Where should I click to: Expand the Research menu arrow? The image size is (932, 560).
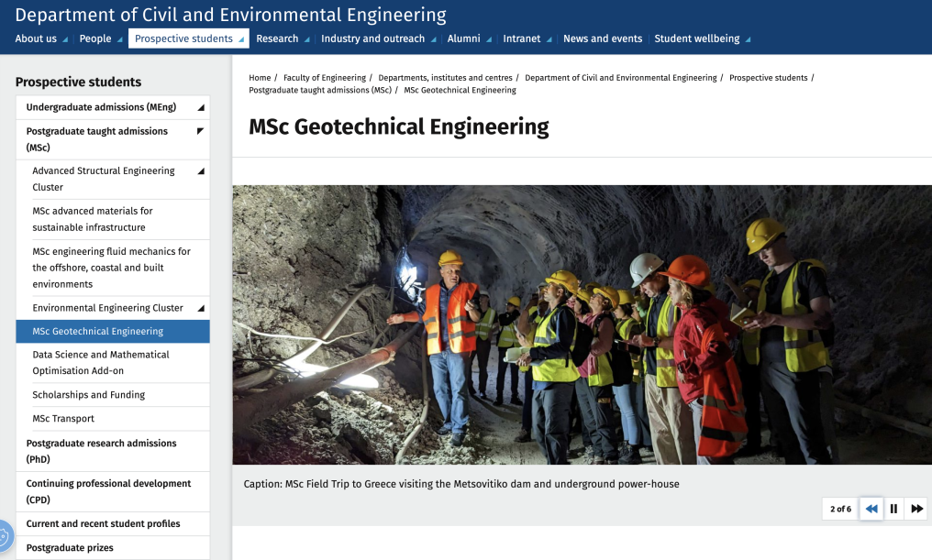click(x=306, y=39)
